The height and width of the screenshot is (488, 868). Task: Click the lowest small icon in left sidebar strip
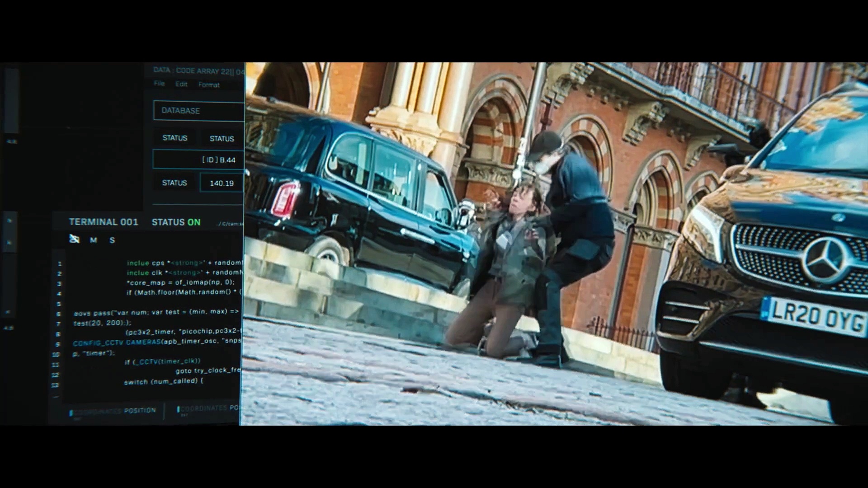pos(8,312)
